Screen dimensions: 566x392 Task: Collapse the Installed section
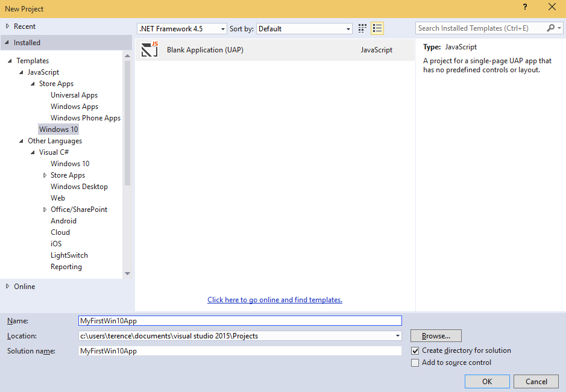[x=7, y=43]
